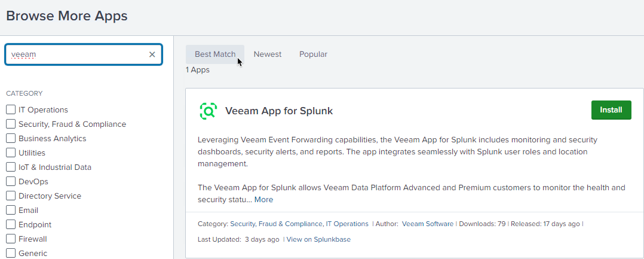This screenshot has width=644, height=259.
Task: Open the Veeam Software author link
Action: click(x=427, y=224)
